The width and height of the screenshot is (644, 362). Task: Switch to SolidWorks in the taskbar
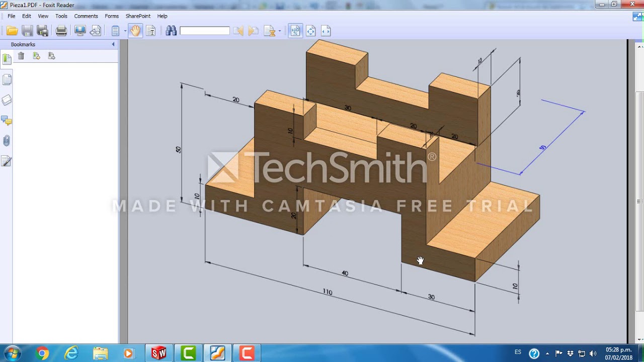point(159,353)
